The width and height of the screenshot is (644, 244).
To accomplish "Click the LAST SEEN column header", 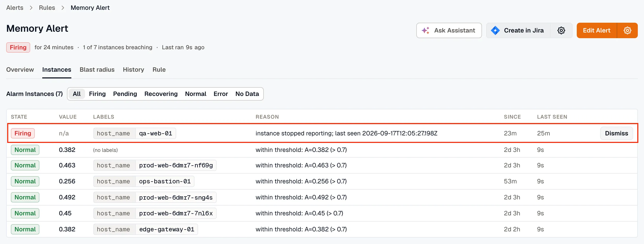I will click(x=552, y=117).
